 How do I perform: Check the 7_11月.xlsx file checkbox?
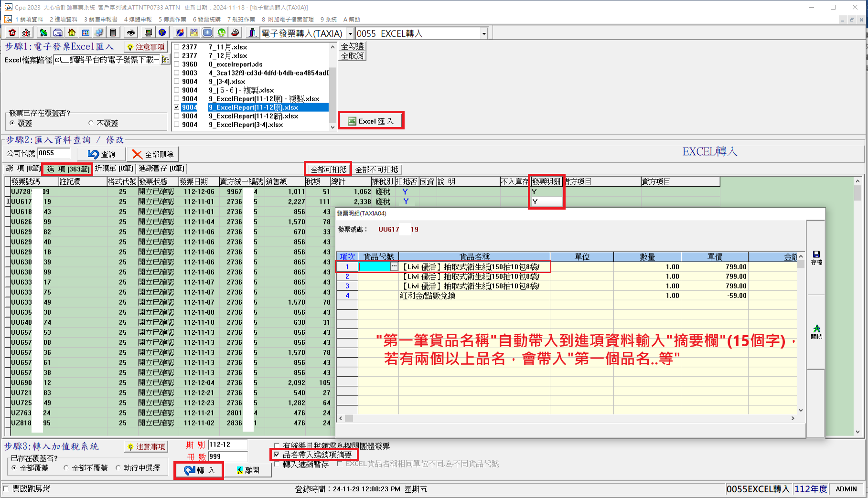tap(177, 47)
